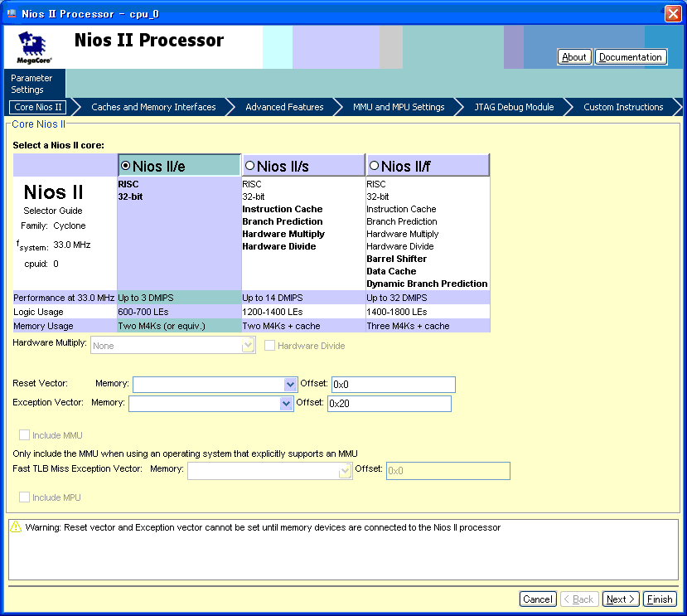
Task: Click the 'Selector Guide' text
Action: [x=53, y=211]
